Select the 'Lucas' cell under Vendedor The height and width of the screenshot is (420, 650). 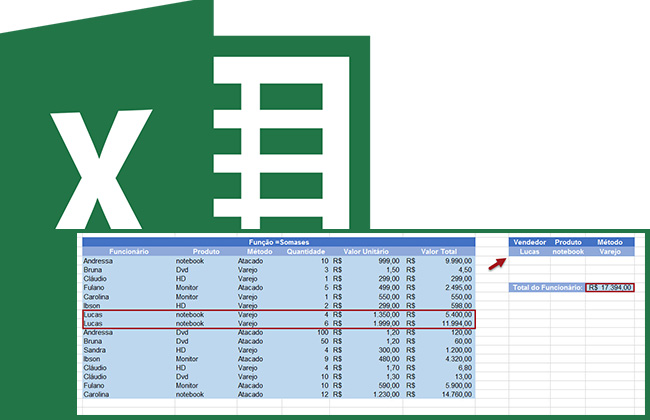(x=529, y=252)
